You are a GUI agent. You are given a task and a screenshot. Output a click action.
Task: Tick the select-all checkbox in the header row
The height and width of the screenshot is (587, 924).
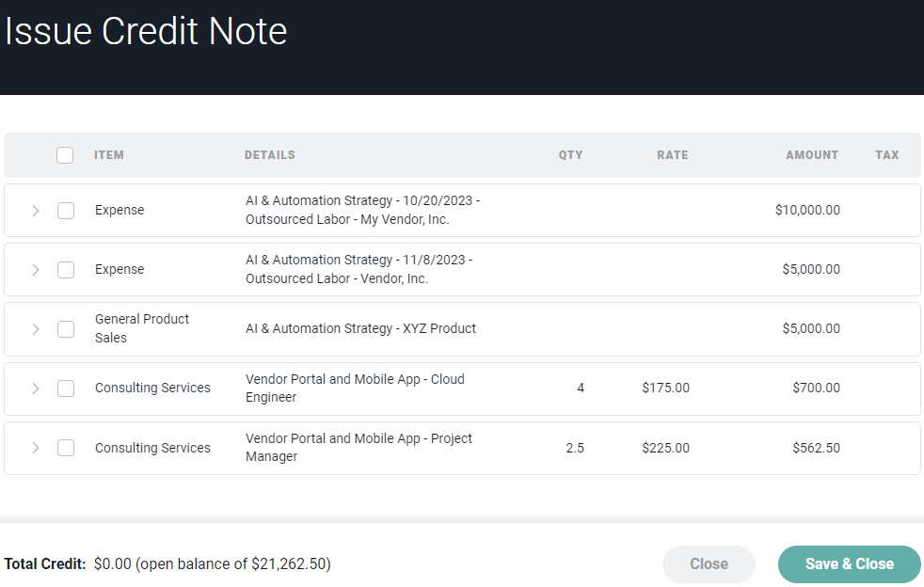(x=65, y=155)
